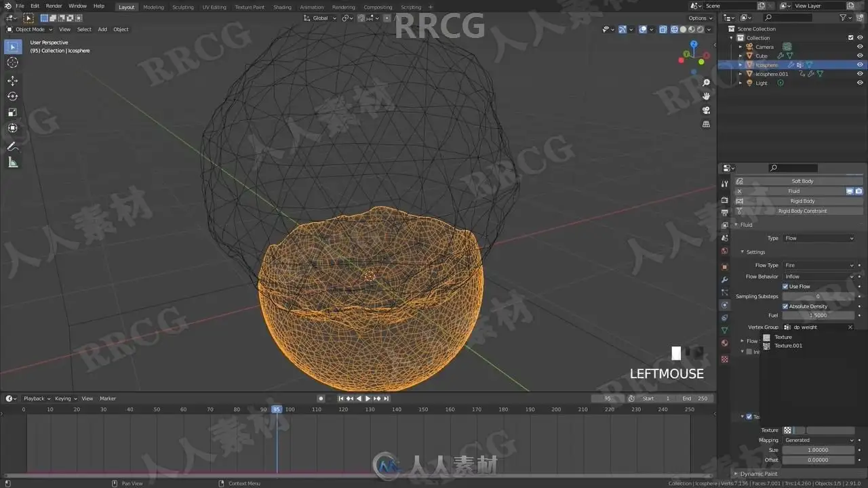Viewport: 868px width, 488px height.
Task: Choose the Move tool
Action: click(13, 81)
